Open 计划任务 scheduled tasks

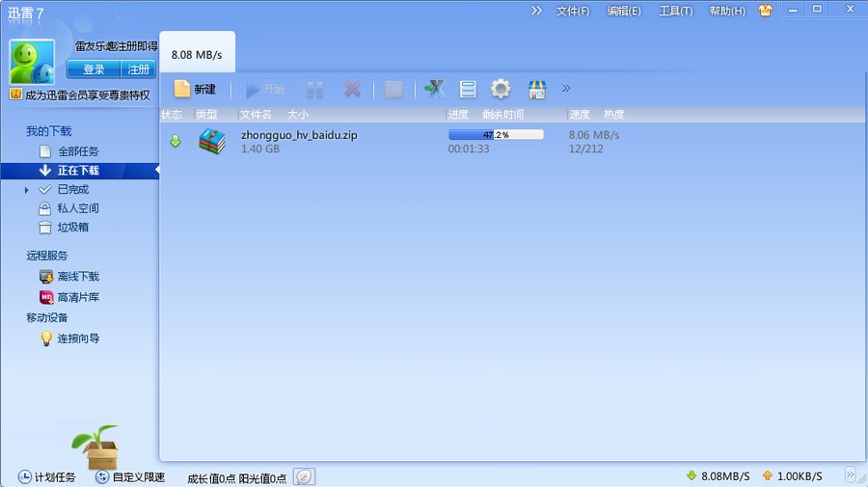(47, 477)
